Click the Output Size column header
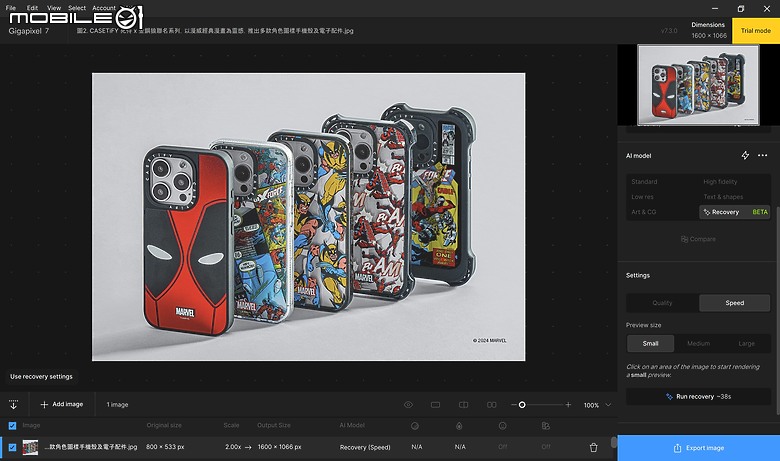The image size is (780, 461). tap(274, 425)
